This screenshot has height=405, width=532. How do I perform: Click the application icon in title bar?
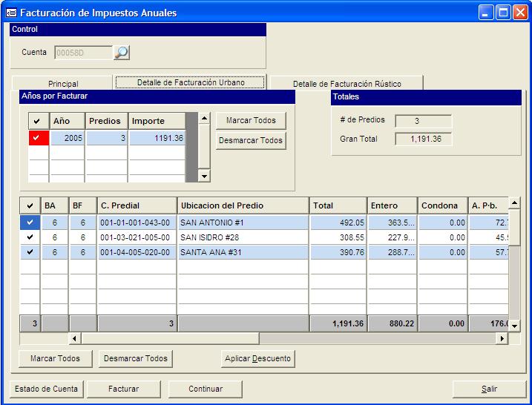coord(10,13)
